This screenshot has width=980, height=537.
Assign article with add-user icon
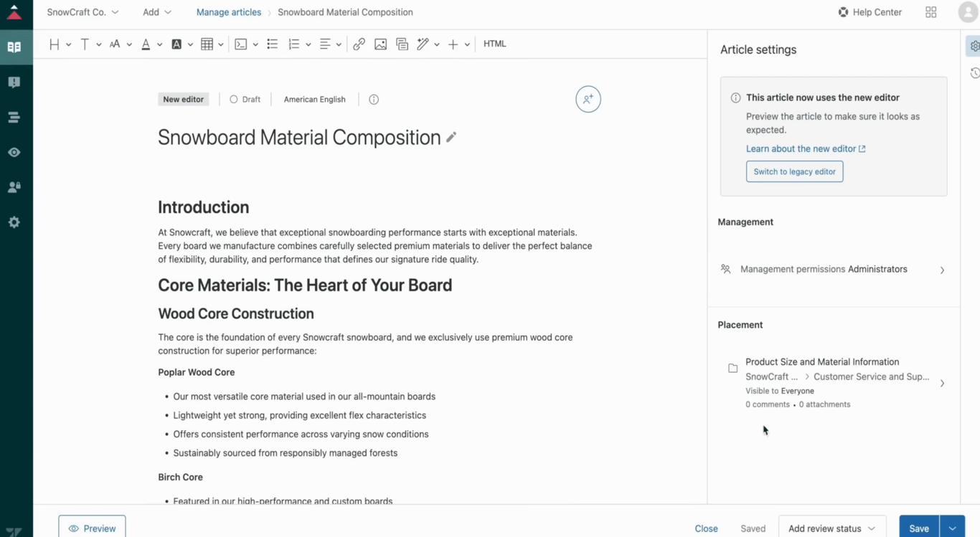pos(588,99)
